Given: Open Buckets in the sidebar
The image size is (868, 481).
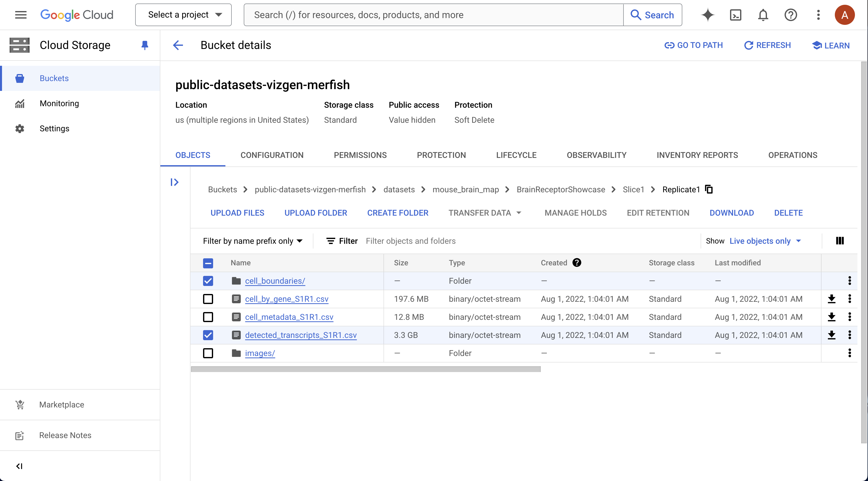Looking at the screenshot, I should [80, 78].
